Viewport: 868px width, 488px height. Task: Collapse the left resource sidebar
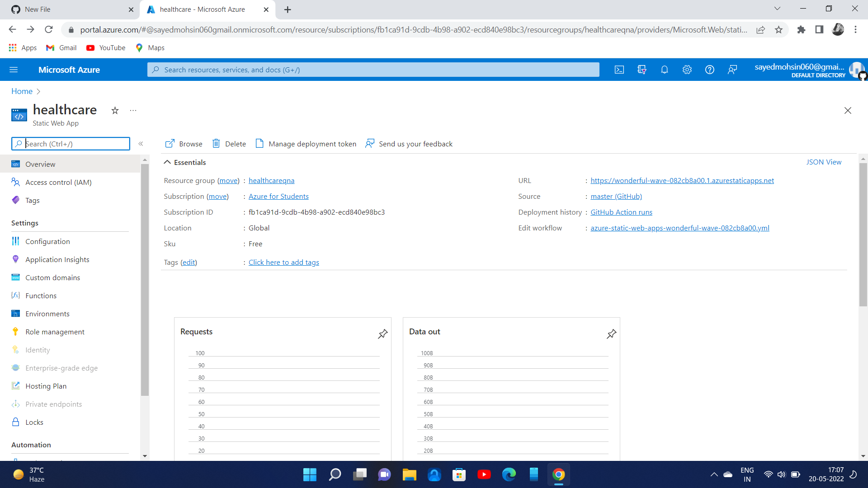coord(141,144)
